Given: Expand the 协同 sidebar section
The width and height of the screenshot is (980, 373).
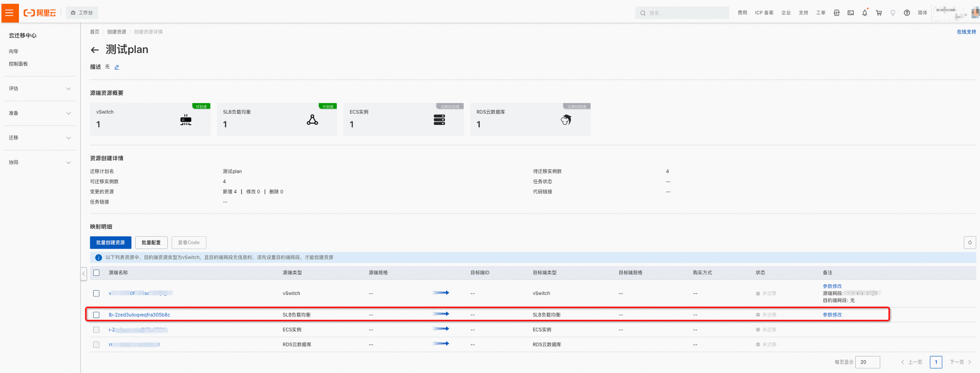Looking at the screenshot, I should (x=40, y=162).
